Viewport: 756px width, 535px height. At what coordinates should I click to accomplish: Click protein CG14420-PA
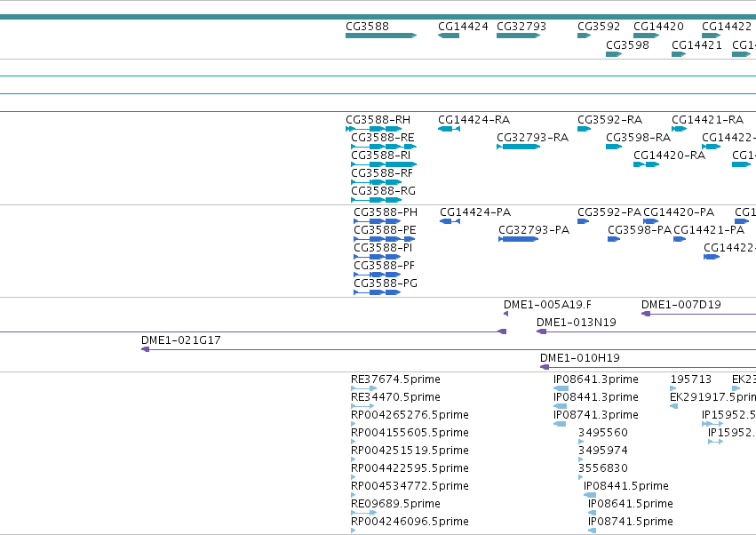(651, 221)
